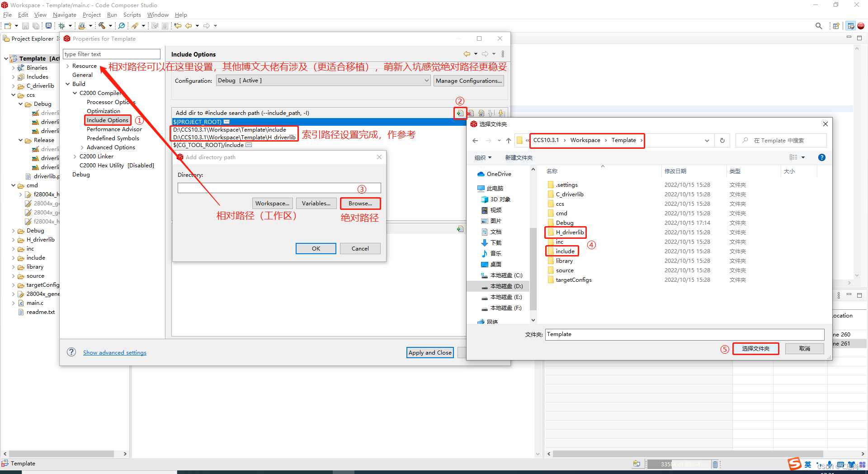
Task: Expand the C2000 Linker node
Action: tap(75, 156)
